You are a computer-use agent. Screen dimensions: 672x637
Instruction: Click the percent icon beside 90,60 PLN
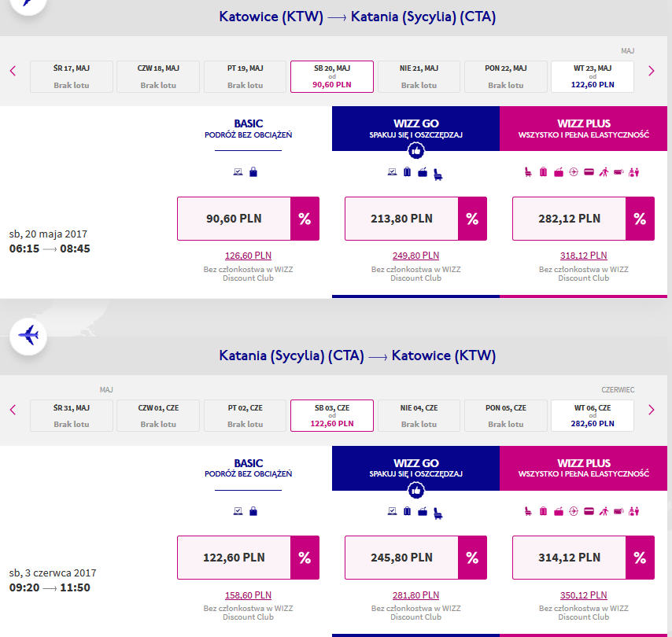[x=305, y=219]
